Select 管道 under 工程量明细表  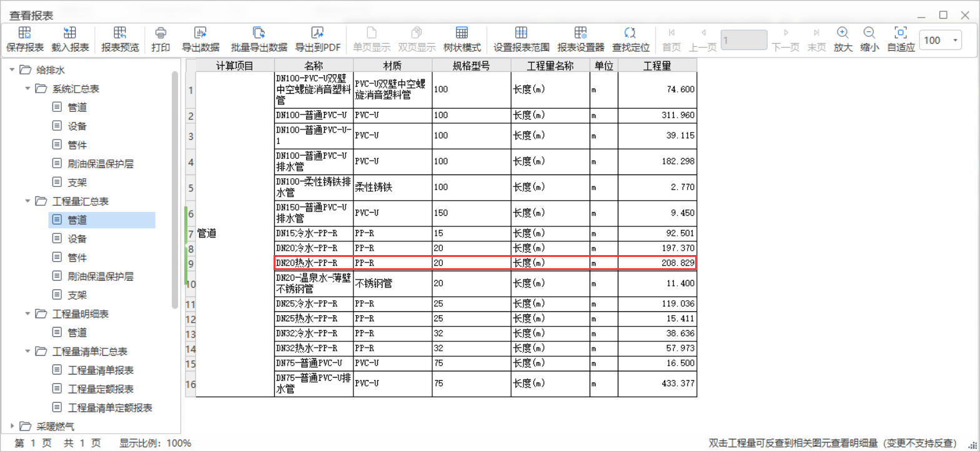[x=77, y=333]
